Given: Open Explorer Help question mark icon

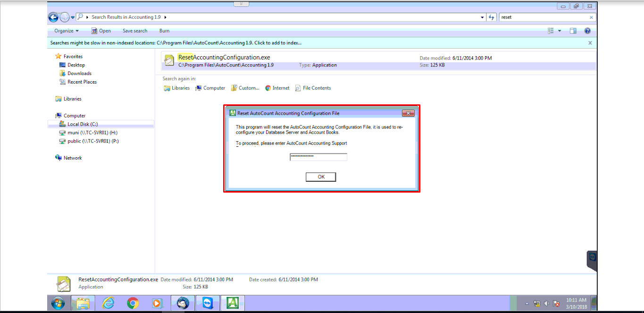Looking at the screenshot, I should [587, 31].
